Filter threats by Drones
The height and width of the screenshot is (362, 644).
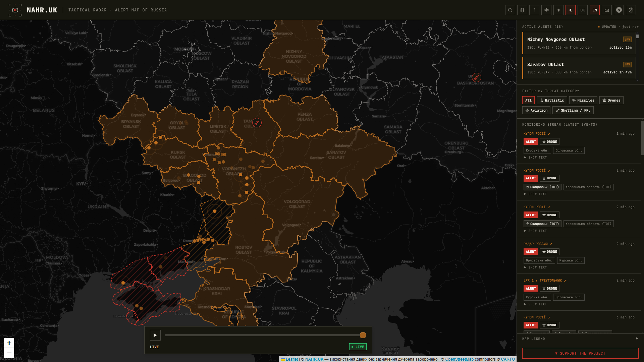point(611,100)
